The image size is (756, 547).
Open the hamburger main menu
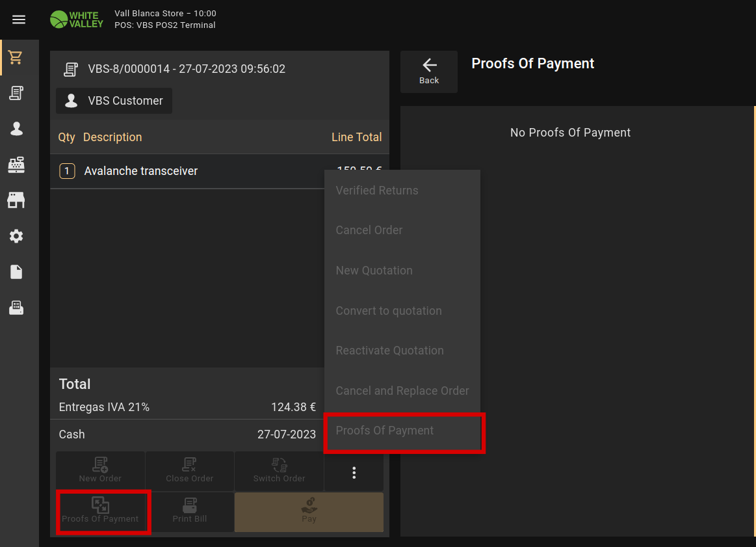tap(19, 20)
